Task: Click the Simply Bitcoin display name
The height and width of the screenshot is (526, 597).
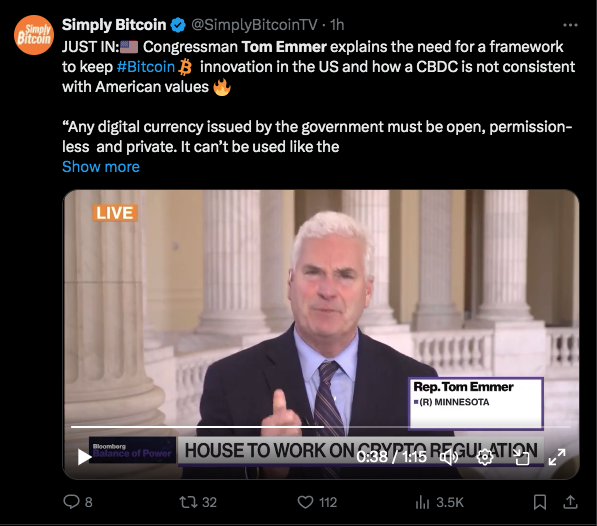Action: [x=114, y=25]
